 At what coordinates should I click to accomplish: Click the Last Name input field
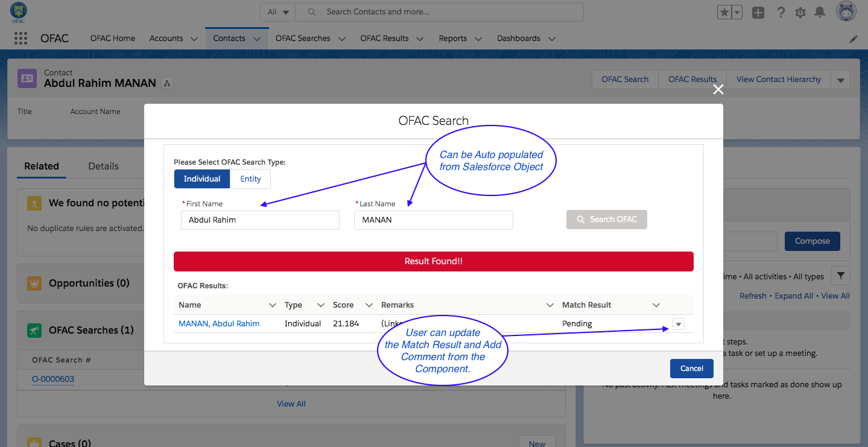pos(433,220)
